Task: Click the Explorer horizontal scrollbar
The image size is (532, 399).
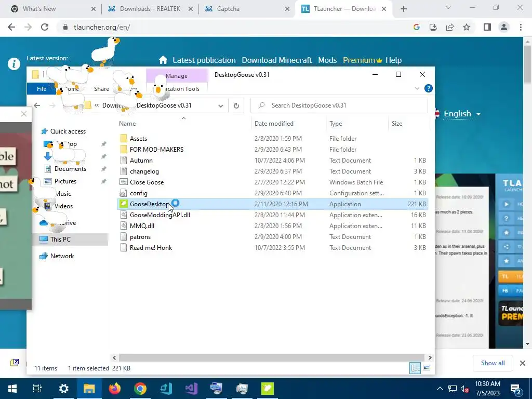Action: [271, 357]
